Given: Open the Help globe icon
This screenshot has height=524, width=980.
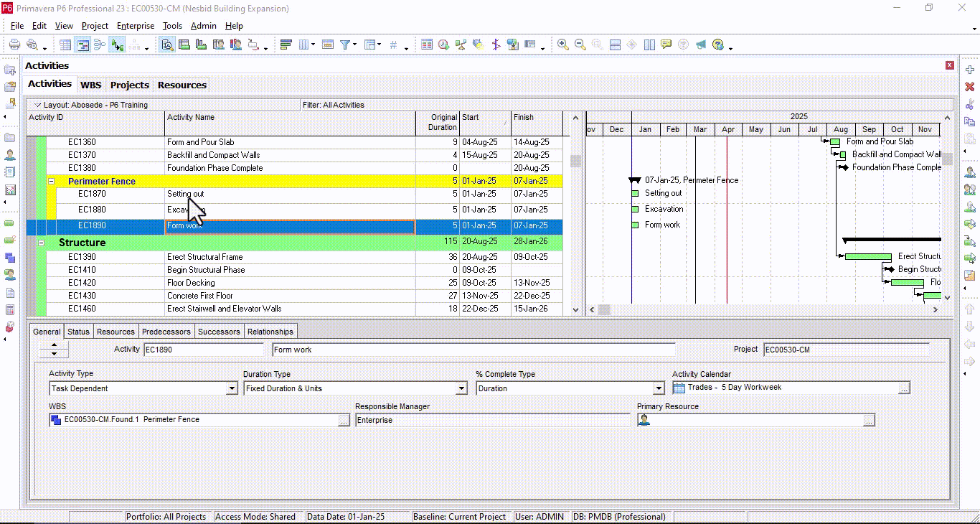Looking at the screenshot, I should pyautogui.click(x=718, y=45).
